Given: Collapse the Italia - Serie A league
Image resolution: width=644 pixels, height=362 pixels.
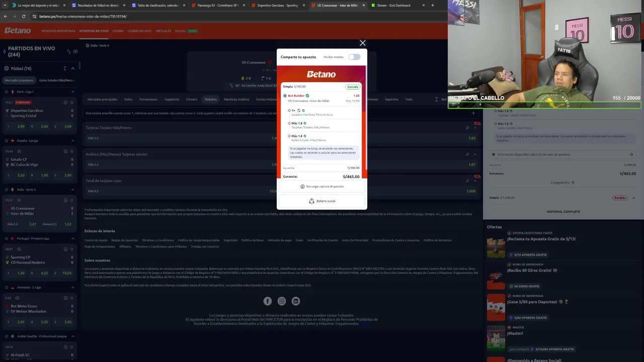Looking at the screenshot, I should 72,190.
